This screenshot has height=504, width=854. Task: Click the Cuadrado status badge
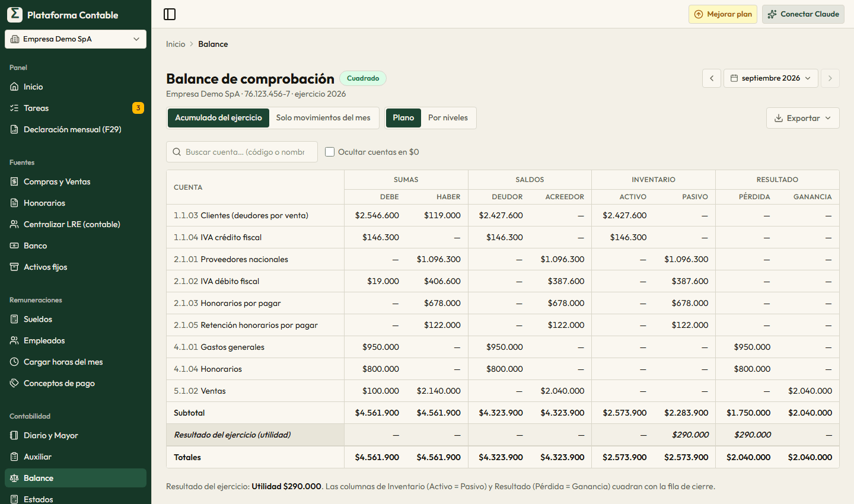[x=363, y=78]
